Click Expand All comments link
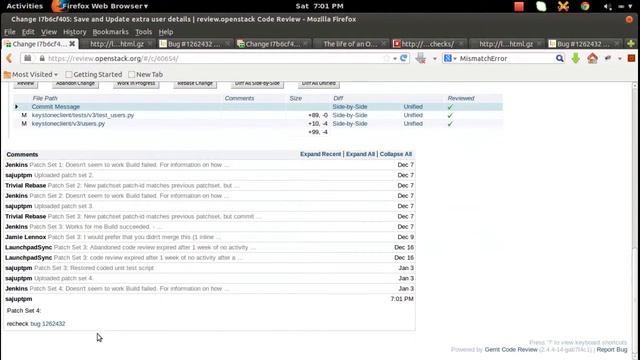 (x=360, y=154)
